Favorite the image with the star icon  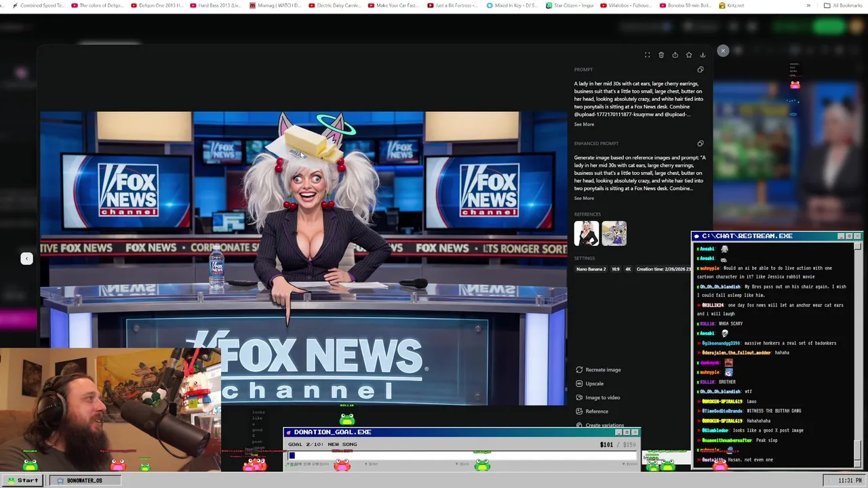tap(689, 55)
